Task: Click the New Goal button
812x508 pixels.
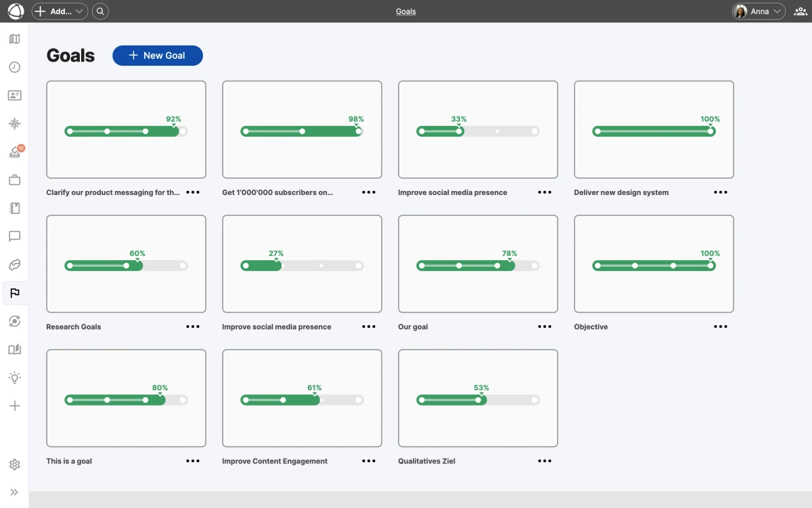Action: (x=158, y=56)
